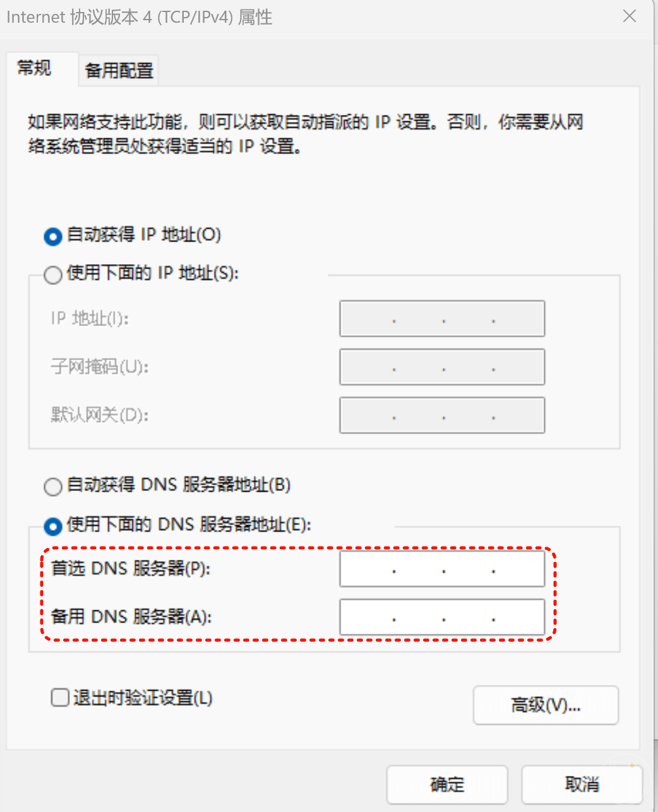The height and width of the screenshot is (812, 658).
Task: Focus last octet of 备用 DNS 服务器
Action: tap(518, 617)
